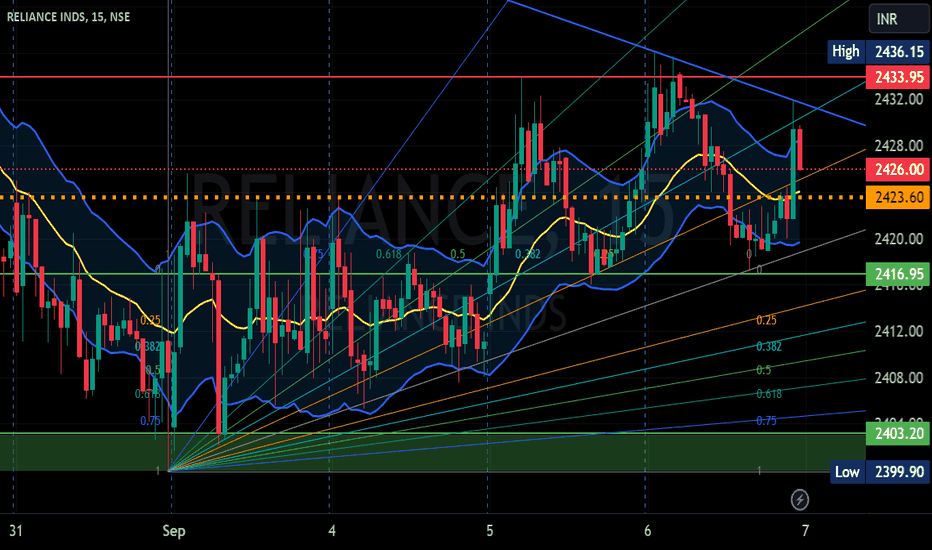
Task: Select the Low 2399.90 price label
Action: coord(879,472)
